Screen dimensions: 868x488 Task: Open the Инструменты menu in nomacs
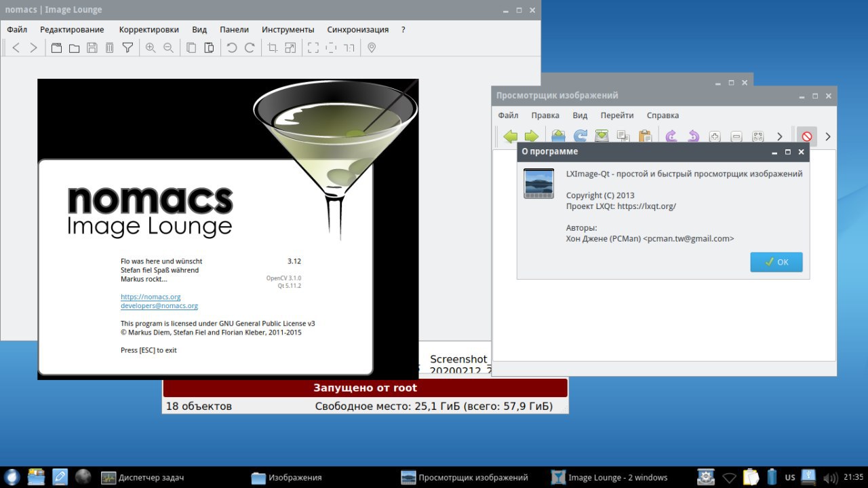click(288, 29)
